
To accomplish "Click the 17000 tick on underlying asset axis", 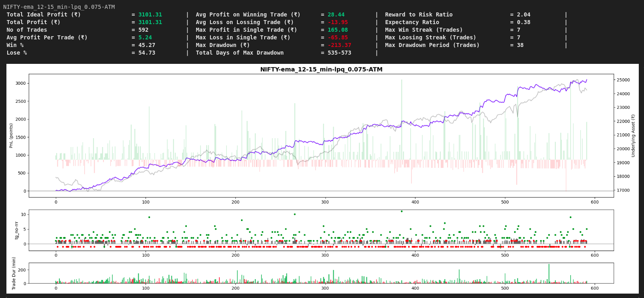I will point(623,190).
